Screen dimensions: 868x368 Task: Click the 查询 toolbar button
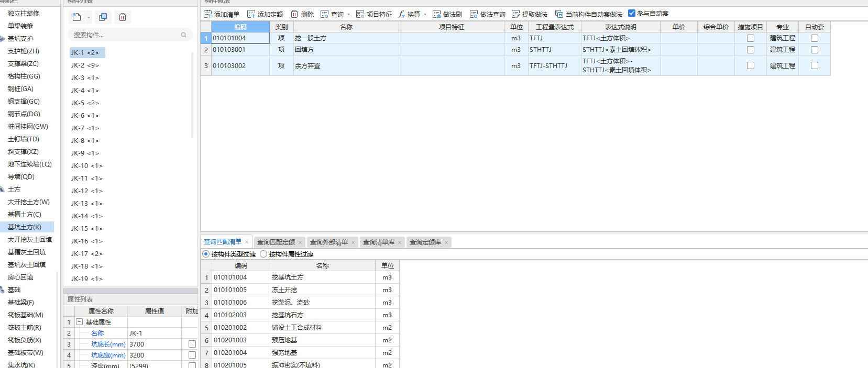(x=332, y=14)
